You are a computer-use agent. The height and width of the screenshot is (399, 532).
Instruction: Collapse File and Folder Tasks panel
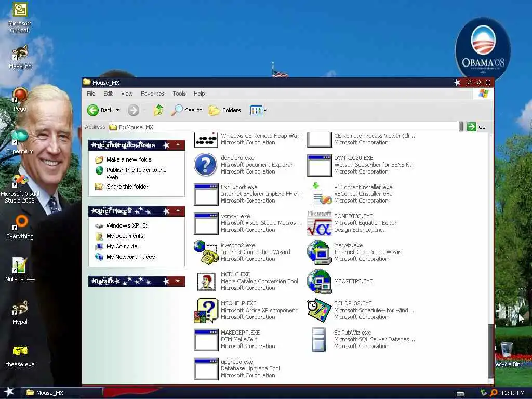pos(178,145)
